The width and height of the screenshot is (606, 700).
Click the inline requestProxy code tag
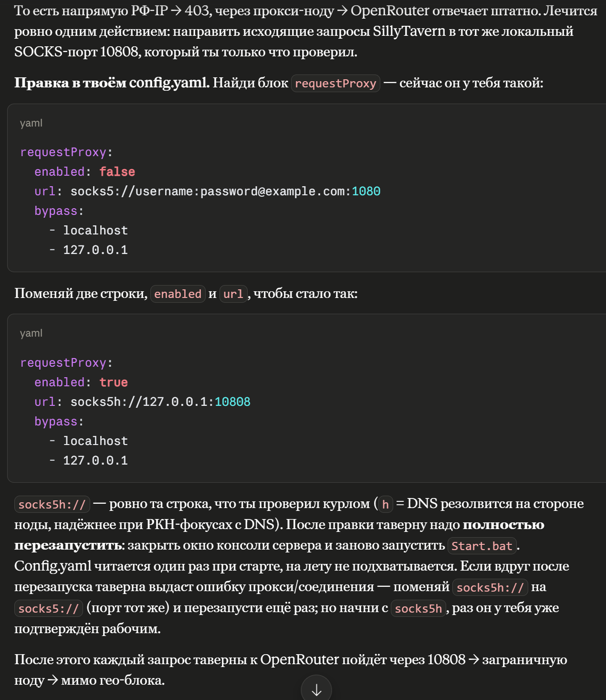pyautogui.click(x=335, y=84)
